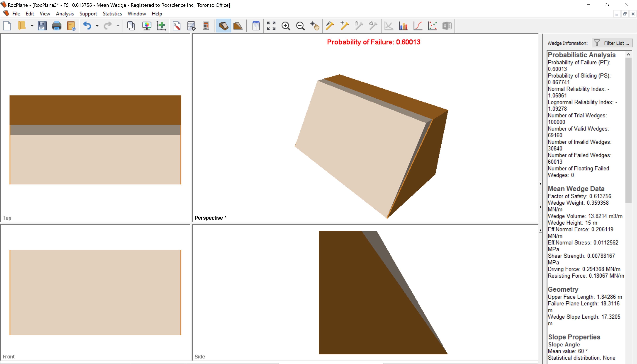Click the print icon
The width and height of the screenshot is (637, 364).
(56, 26)
